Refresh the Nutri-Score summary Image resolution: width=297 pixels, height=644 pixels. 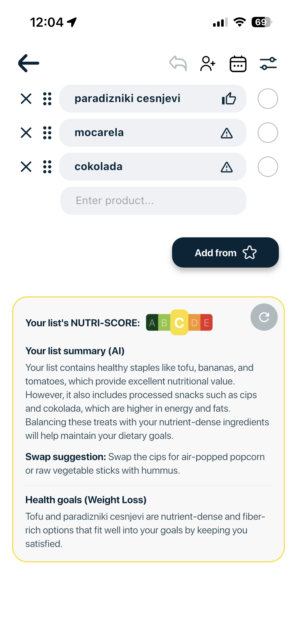pyautogui.click(x=264, y=317)
